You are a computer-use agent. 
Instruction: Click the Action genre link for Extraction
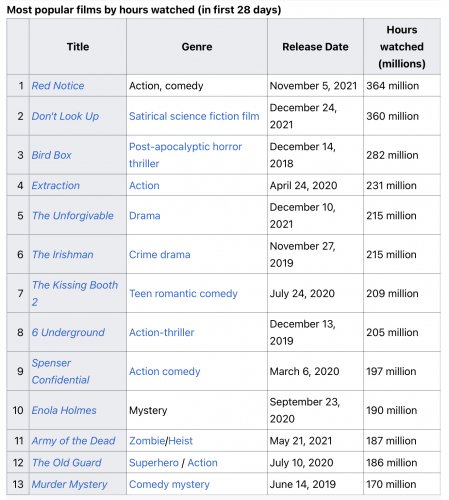(144, 185)
